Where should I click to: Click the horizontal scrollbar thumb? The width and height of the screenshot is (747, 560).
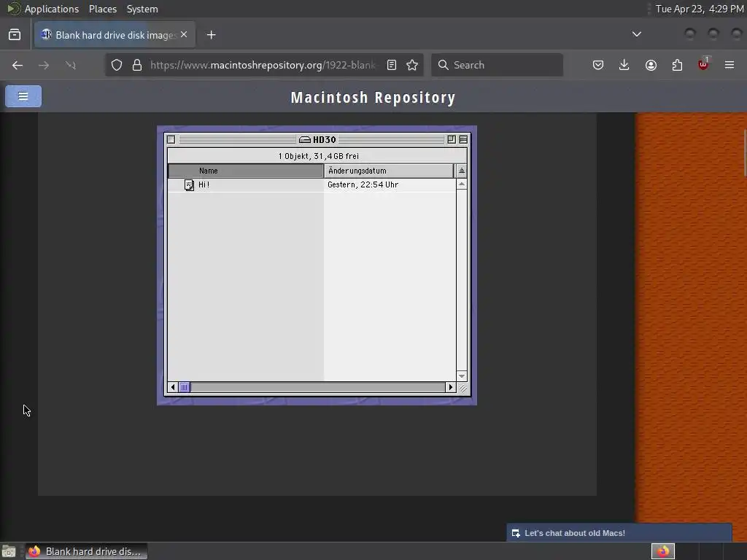[x=185, y=387]
